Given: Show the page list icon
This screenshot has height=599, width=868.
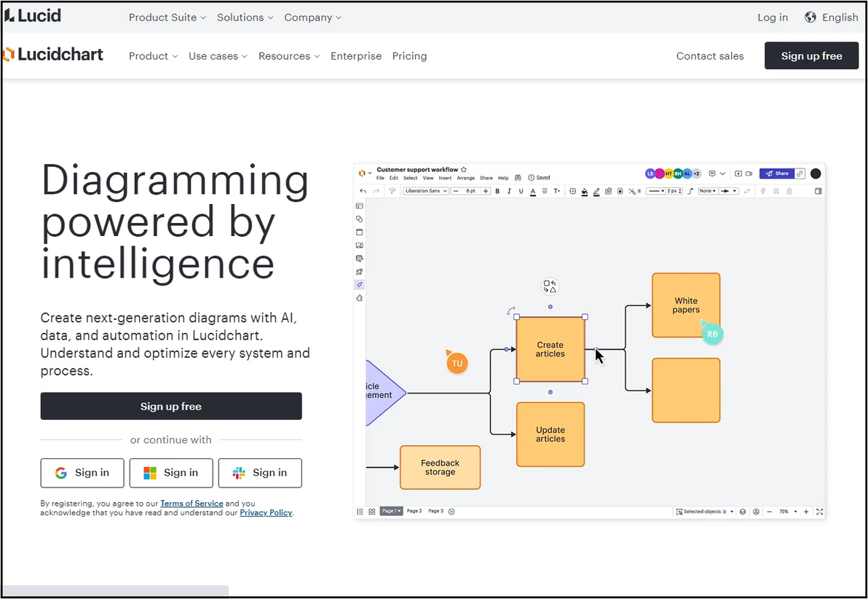Looking at the screenshot, I should pyautogui.click(x=360, y=512).
